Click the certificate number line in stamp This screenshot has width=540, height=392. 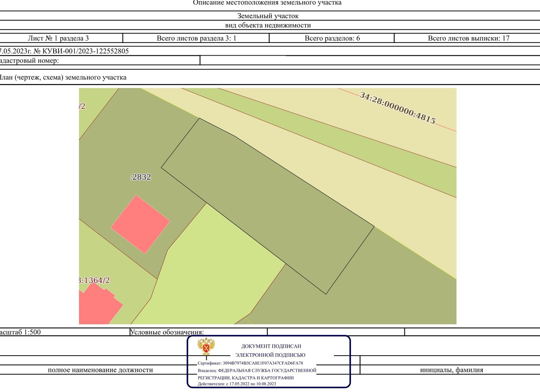[x=250, y=363]
